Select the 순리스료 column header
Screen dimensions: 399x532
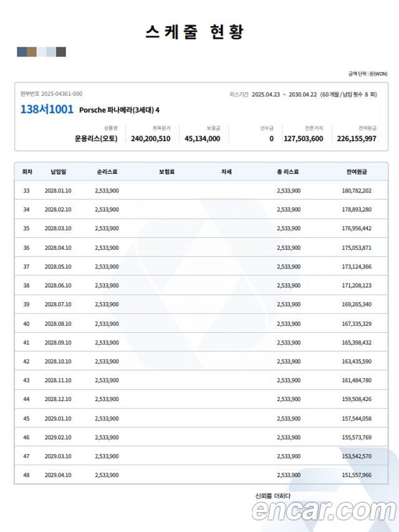tap(107, 171)
